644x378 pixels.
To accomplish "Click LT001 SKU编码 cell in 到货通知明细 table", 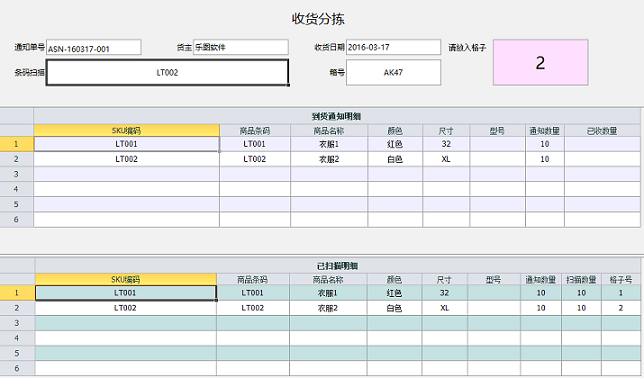I will (x=126, y=144).
